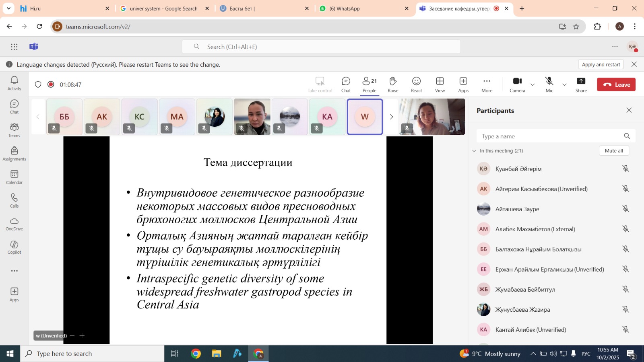644x362 pixels.
Task: Open the React emoji menu
Action: pyautogui.click(x=416, y=84)
